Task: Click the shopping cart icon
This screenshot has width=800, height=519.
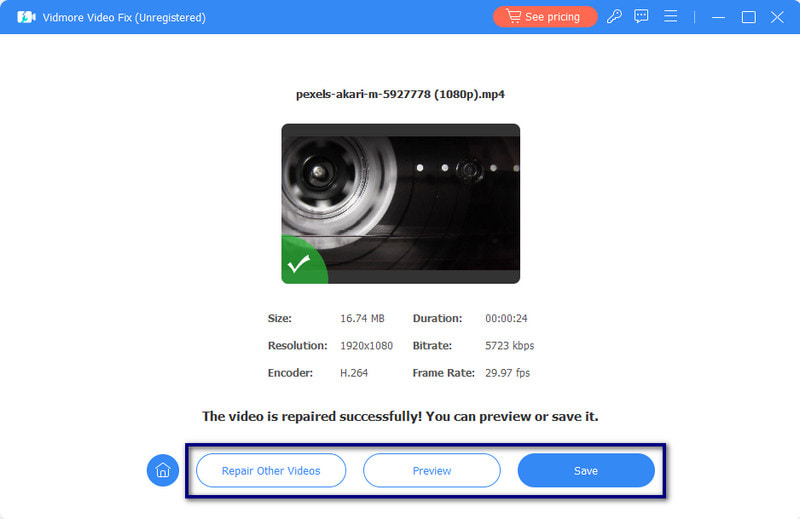Action: (512, 17)
